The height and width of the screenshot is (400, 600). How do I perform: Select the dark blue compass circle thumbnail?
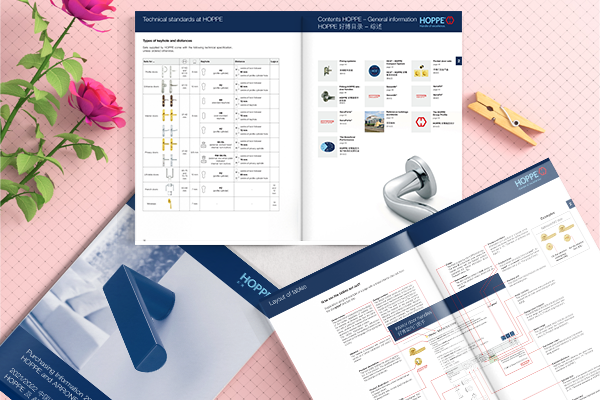(x=374, y=71)
